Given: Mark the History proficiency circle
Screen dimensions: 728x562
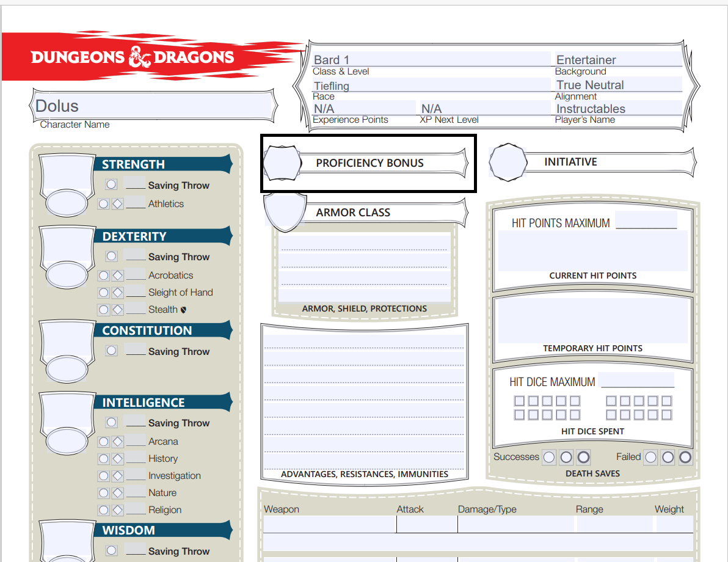Looking at the screenshot, I should 104,459.
